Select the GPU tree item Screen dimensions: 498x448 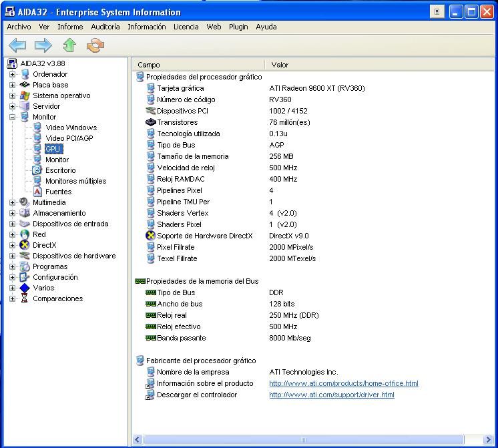(x=53, y=149)
